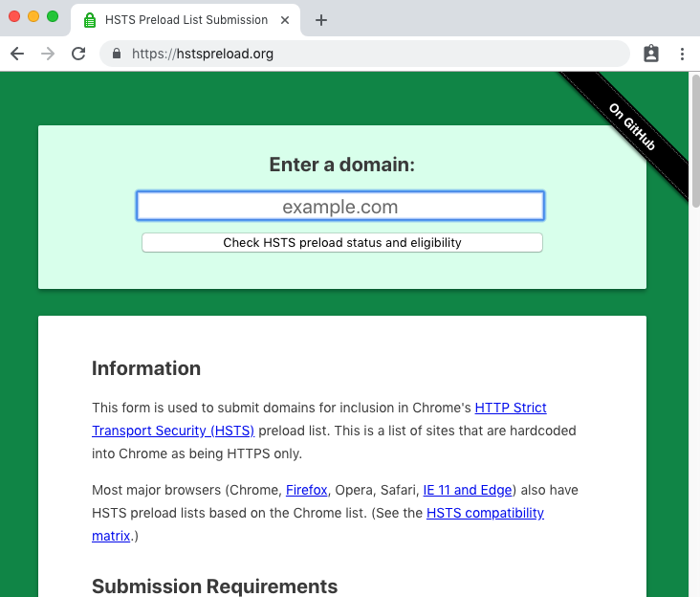Screen dimensions: 700x597
Task: Follow the IE 11 and Edge link
Action: [x=467, y=490]
